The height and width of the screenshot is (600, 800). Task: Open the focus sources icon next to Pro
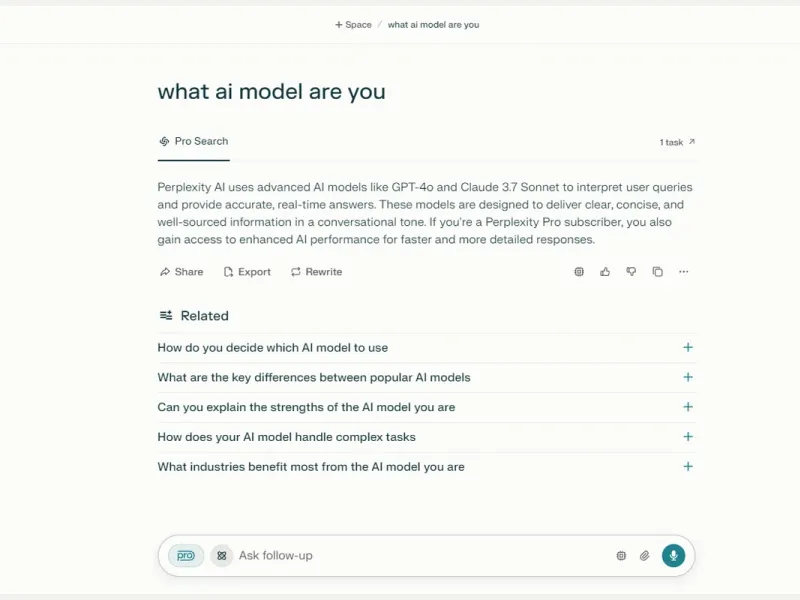coord(221,556)
